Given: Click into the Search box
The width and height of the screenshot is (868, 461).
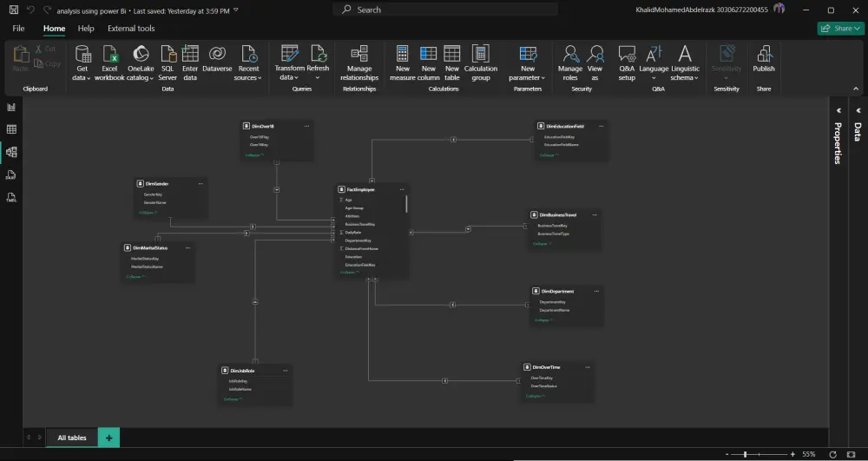Looking at the screenshot, I should tap(444, 10).
